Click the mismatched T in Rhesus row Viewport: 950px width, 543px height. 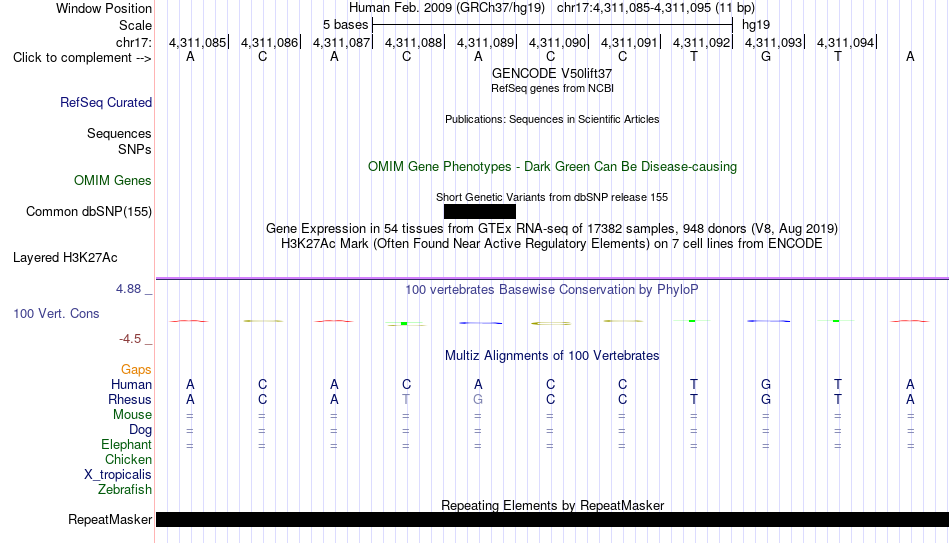[x=406, y=400]
